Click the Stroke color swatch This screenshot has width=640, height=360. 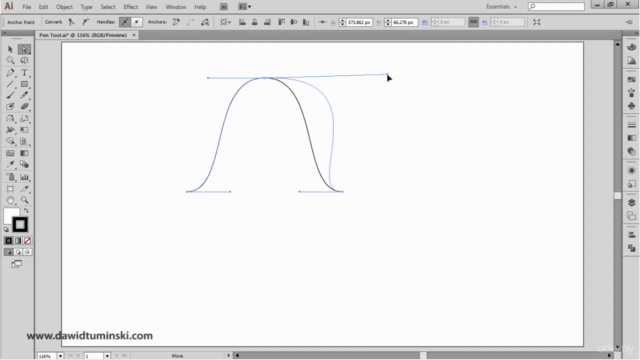click(x=20, y=224)
